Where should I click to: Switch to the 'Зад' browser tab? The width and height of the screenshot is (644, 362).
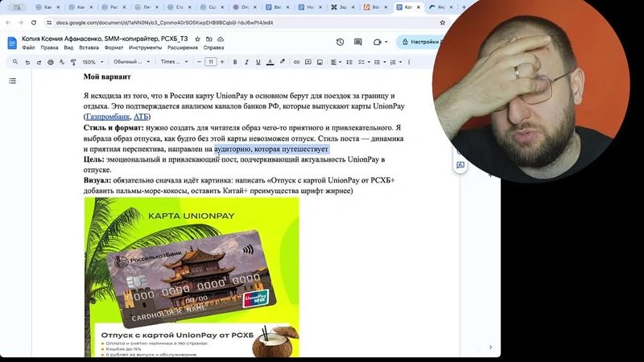click(x=343, y=7)
